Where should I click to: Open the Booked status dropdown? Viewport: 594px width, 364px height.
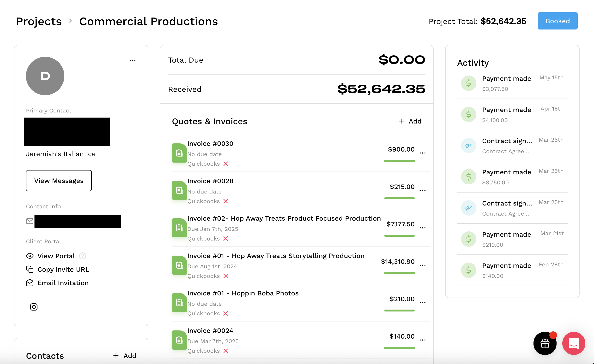(557, 21)
